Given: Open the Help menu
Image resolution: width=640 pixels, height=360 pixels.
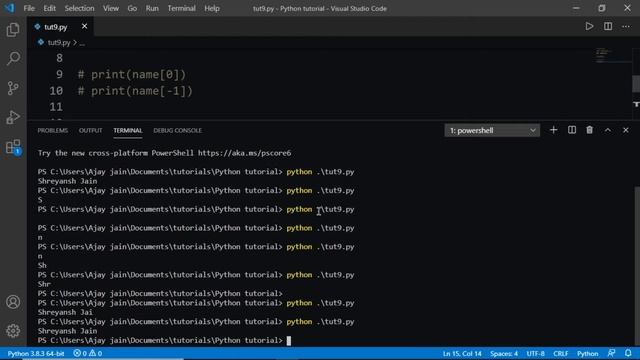Looking at the screenshot, I should click(x=212, y=8).
